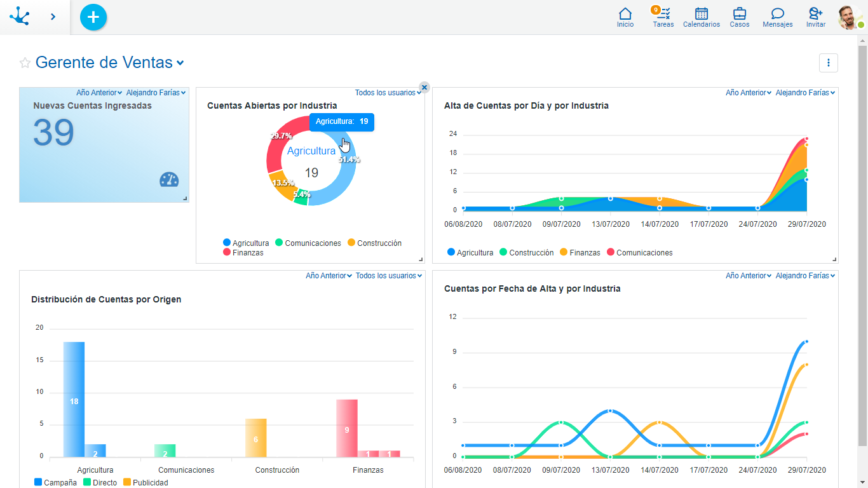868x488 pixels.
Task: Click the Finanzas bar labeled 9
Action: click(x=347, y=428)
